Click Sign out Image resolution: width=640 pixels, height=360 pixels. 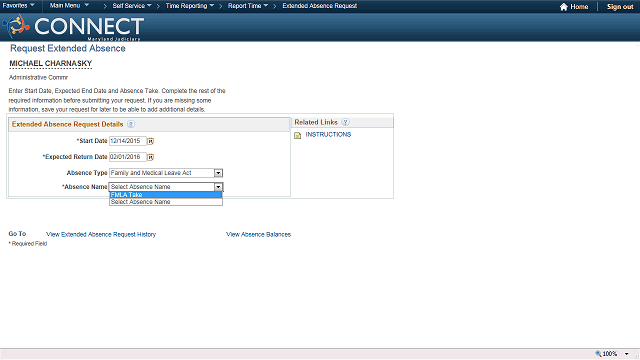[x=620, y=7]
